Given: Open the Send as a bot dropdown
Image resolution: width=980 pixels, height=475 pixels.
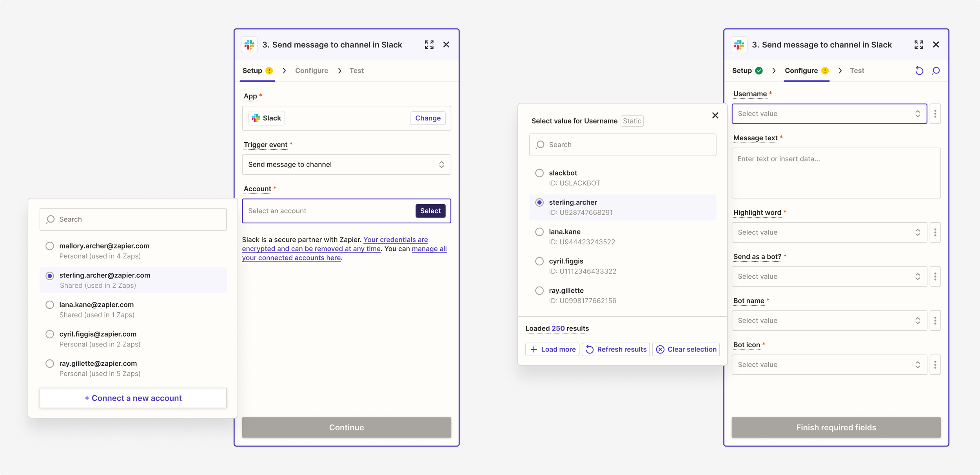Looking at the screenshot, I should pos(829,277).
